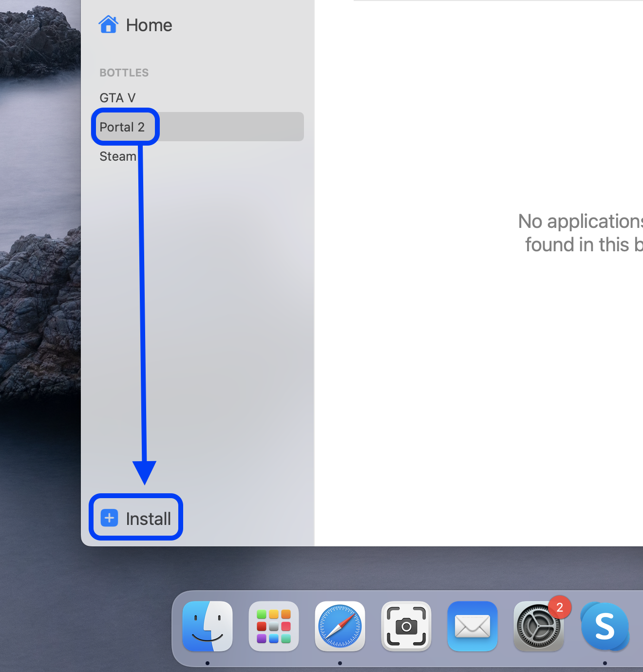Open Mail from the dock

coord(473,626)
